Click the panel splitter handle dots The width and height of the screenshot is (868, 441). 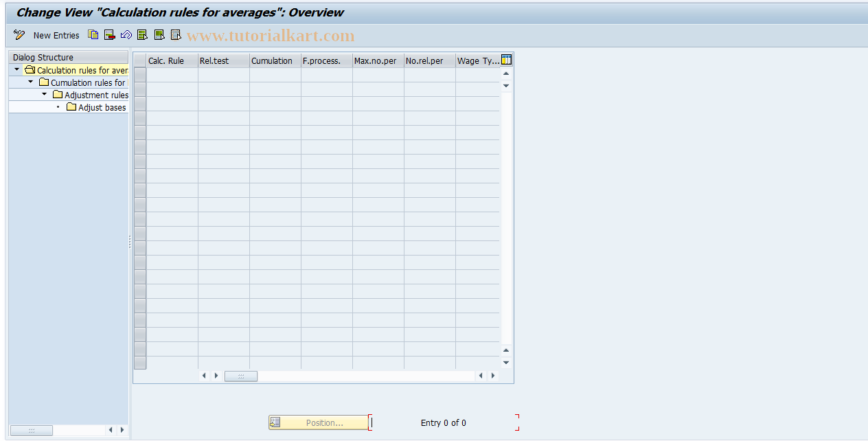[x=130, y=242]
